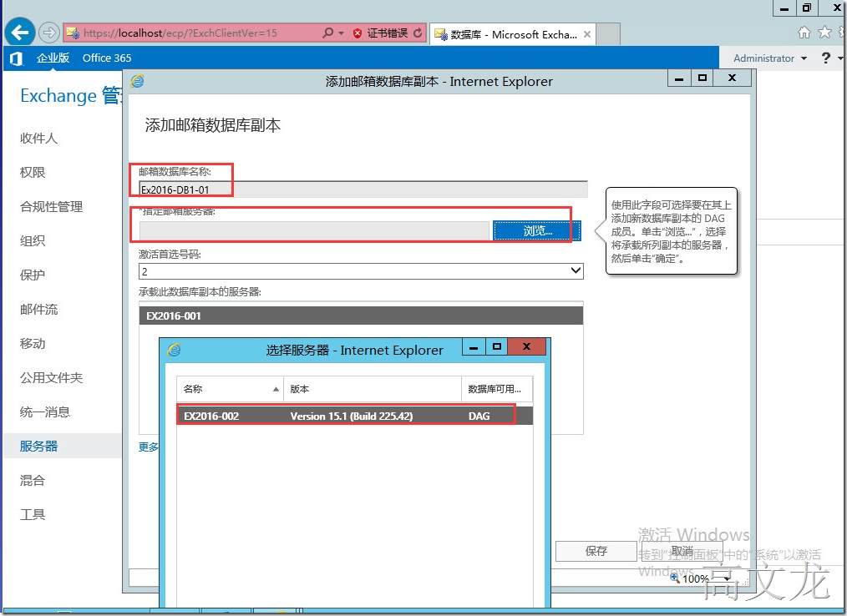Screen dimensions: 847x616
Task: Click the Office logo icon
Action: click(x=17, y=58)
